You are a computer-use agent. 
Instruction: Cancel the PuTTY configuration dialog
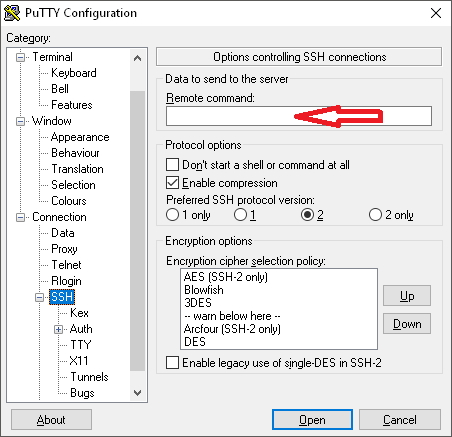tap(400, 420)
